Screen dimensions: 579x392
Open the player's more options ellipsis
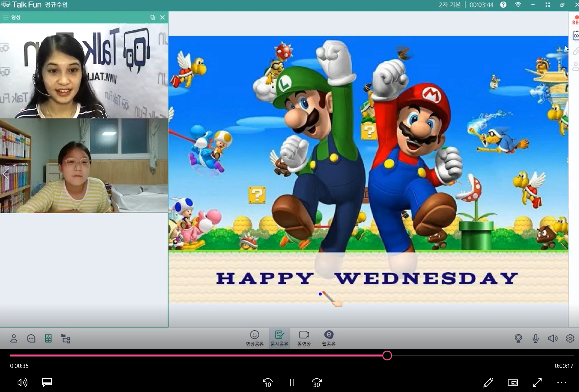[x=561, y=382]
